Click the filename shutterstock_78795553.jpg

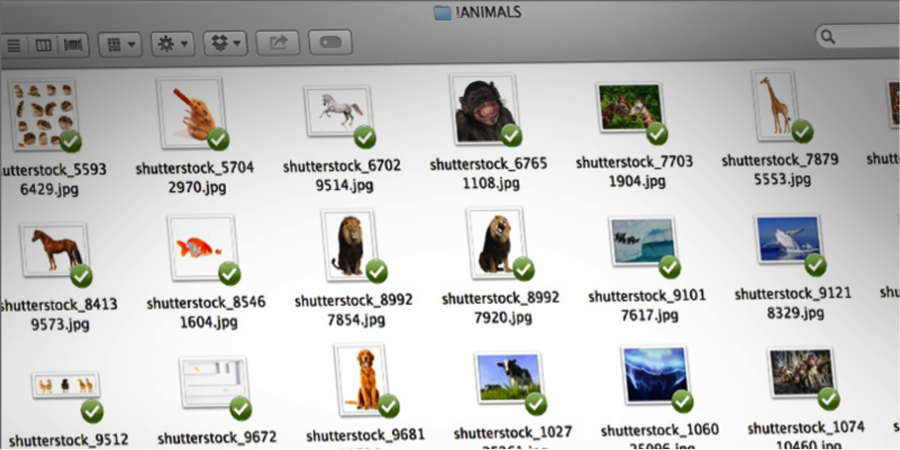click(780, 169)
